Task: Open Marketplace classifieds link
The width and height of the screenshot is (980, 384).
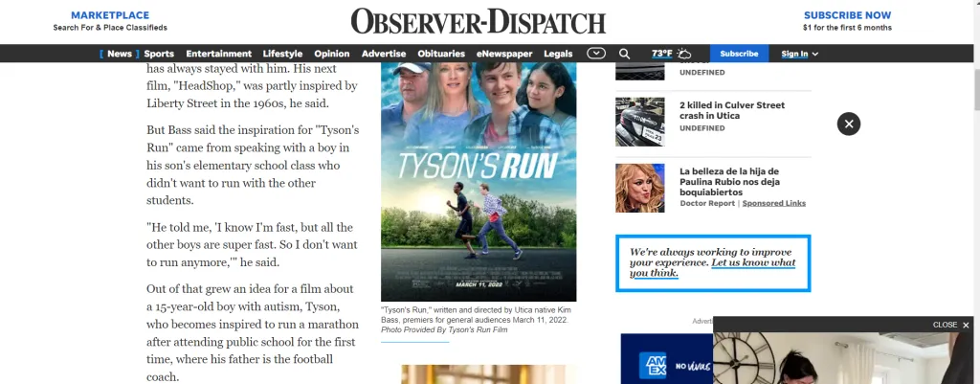Action: tap(110, 21)
